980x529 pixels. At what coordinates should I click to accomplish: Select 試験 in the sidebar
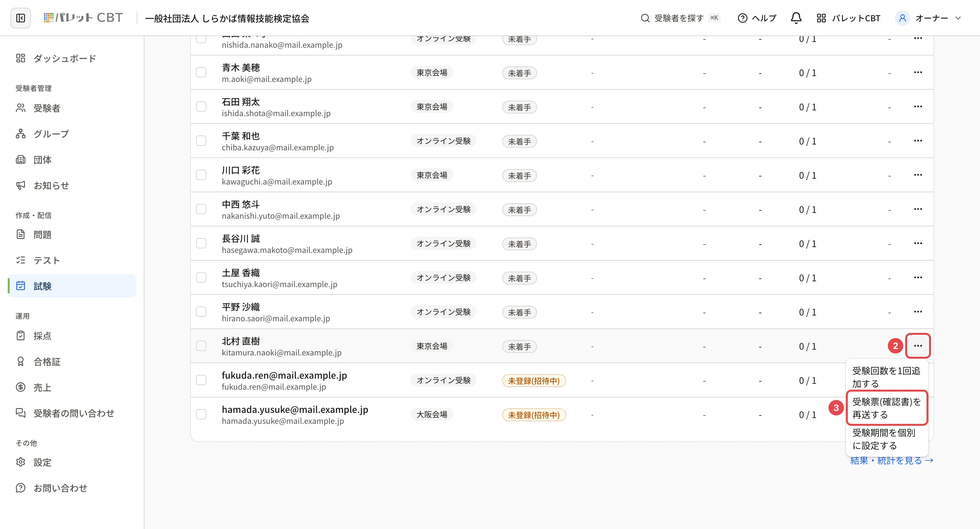(72, 286)
